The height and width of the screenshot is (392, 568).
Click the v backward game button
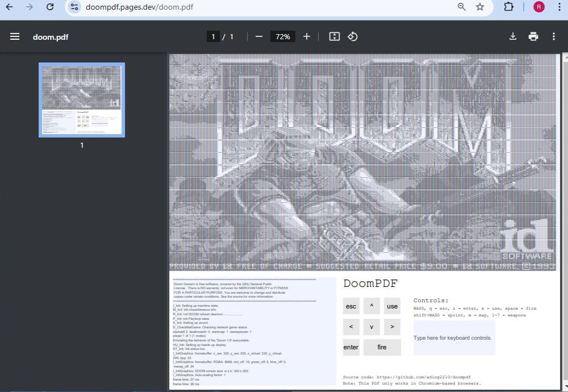click(371, 327)
